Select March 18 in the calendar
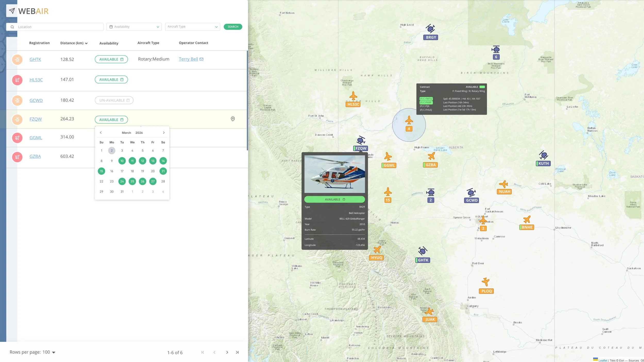Image resolution: width=644 pixels, height=362 pixels. (x=132, y=171)
